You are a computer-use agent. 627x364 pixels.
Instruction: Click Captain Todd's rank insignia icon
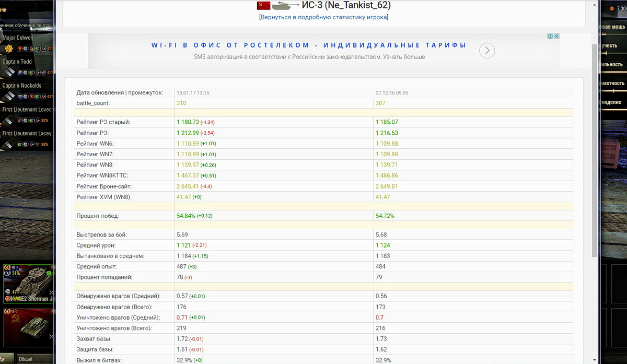click(x=9, y=73)
